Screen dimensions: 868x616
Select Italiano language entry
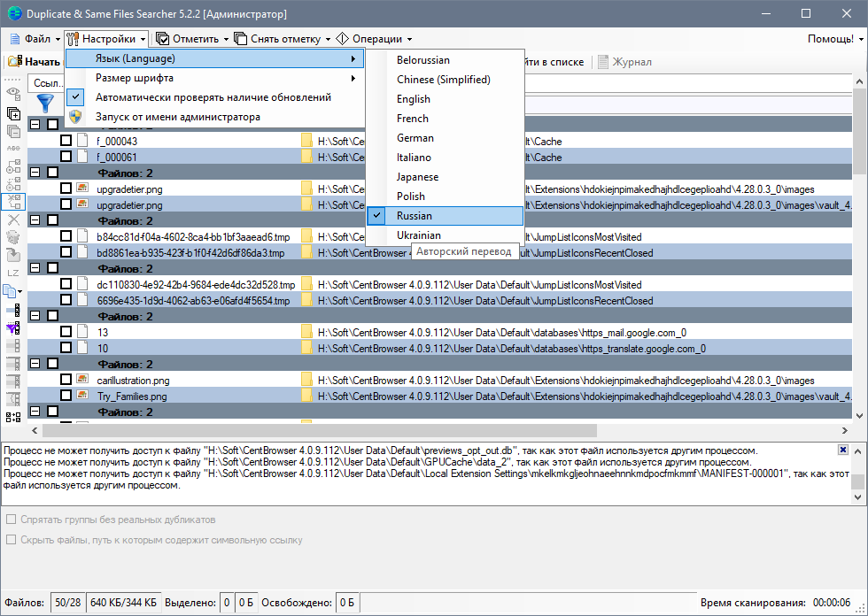click(x=445, y=158)
